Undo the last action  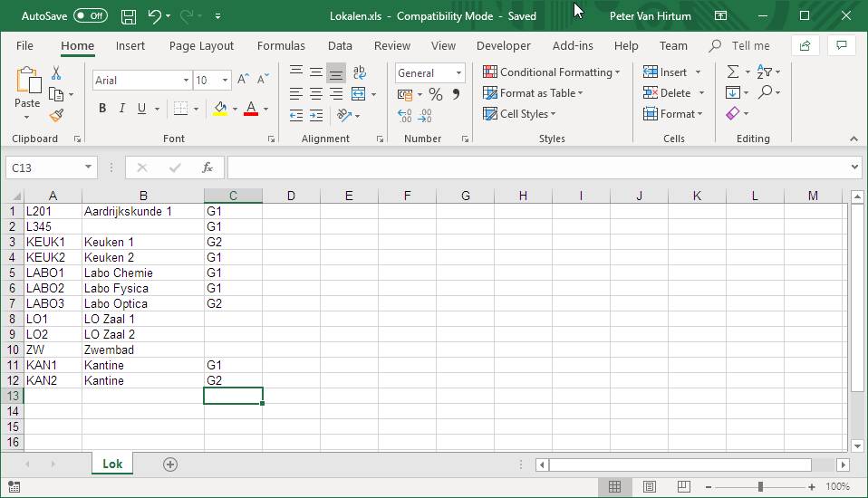pos(154,16)
